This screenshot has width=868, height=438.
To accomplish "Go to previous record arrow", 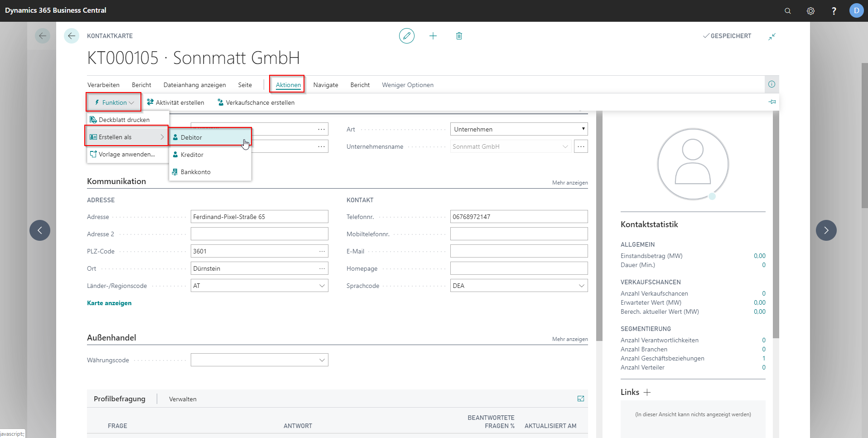I will pyautogui.click(x=40, y=230).
